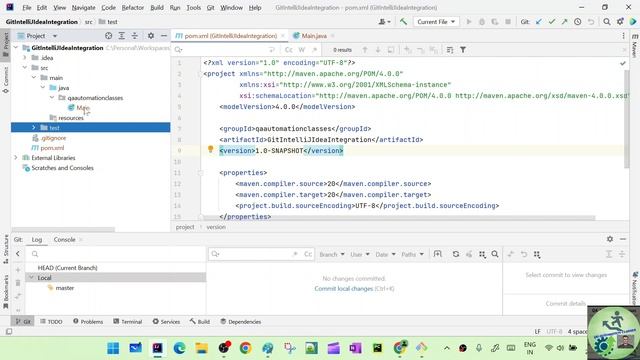Open IDE settings gear in main toolbar

click(620, 22)
